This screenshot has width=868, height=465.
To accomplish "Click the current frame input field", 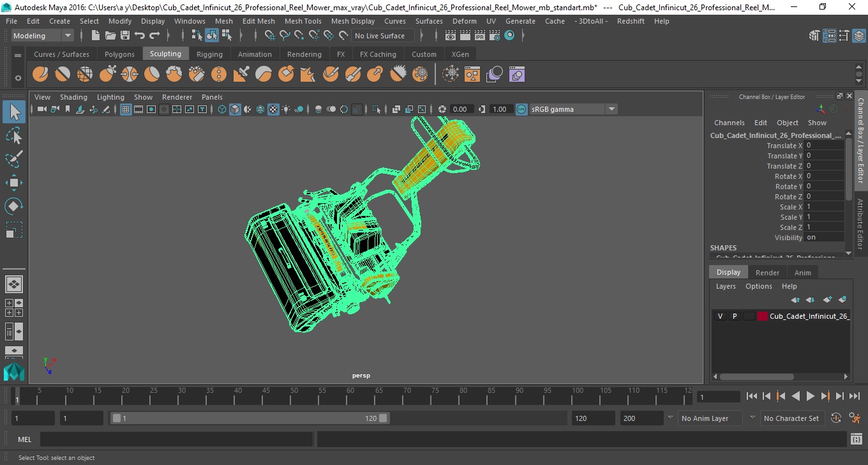I will coord(719,397).
